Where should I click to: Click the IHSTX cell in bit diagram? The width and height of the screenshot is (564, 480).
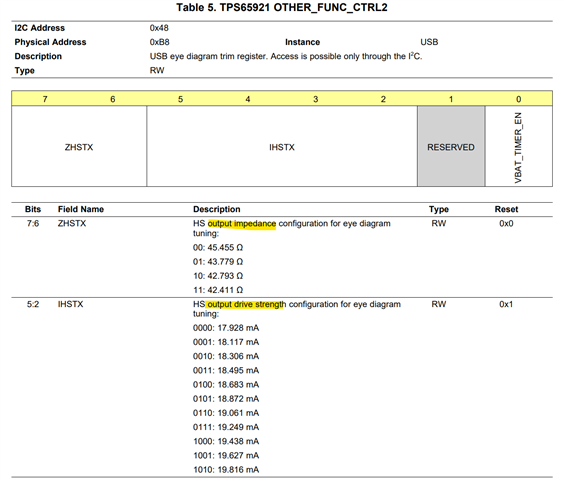[282, 146]
